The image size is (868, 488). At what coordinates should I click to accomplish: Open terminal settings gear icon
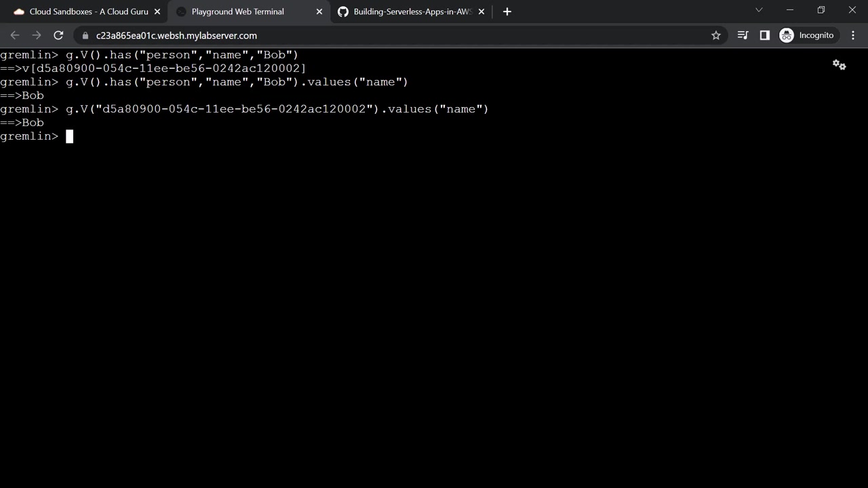[x=840, y=65]
